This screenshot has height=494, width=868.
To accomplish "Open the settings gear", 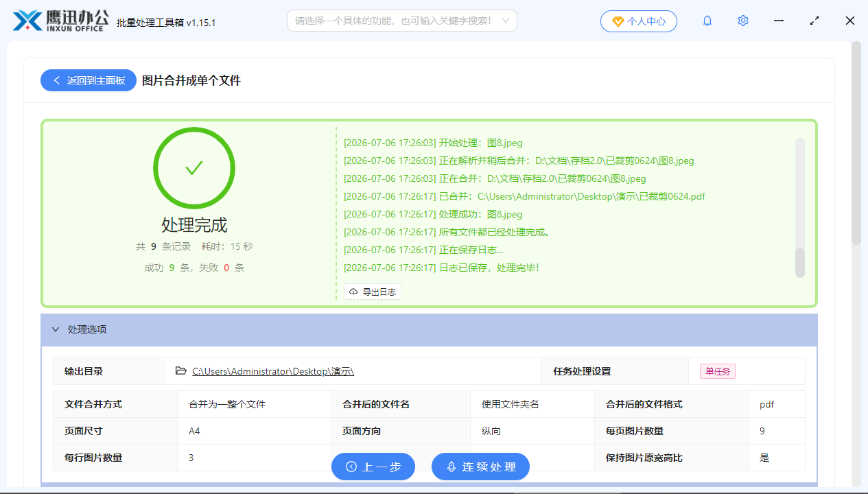I will [743, 21].
